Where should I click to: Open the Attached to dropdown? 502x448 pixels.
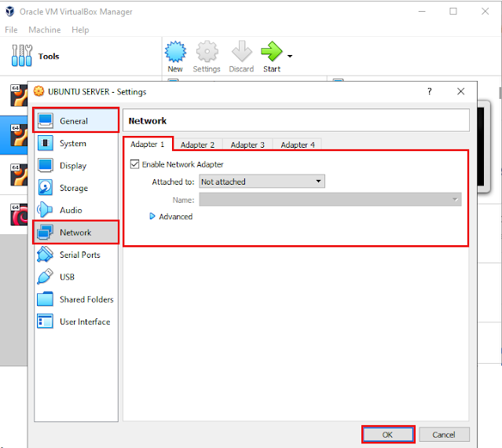262,182
